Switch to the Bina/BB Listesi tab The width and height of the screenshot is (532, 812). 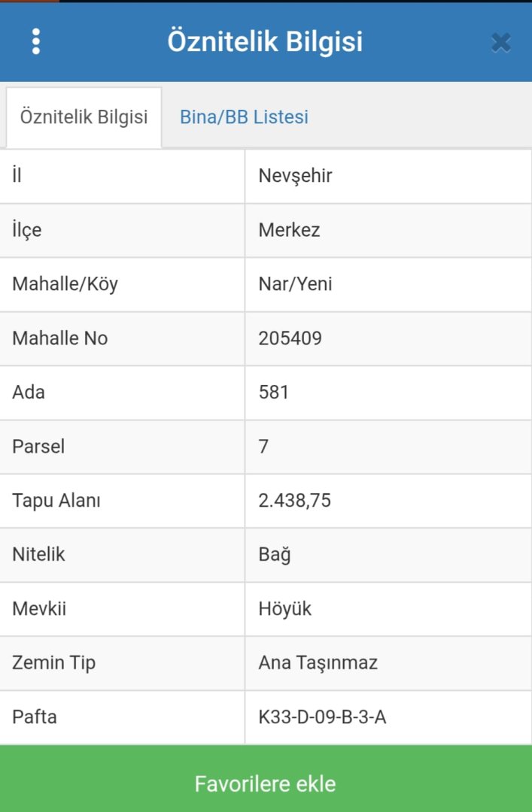[x=243, y=117]
